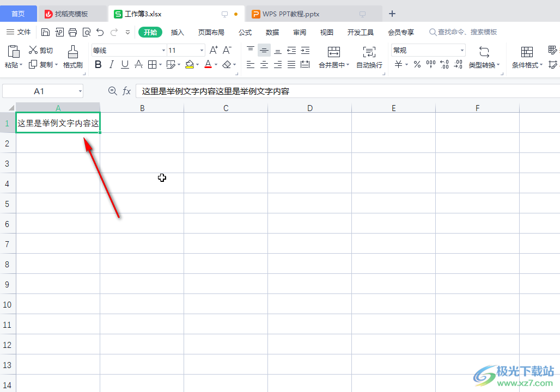
Task: Open 类型转换 type conversion
Action: (x=484, y=57)
